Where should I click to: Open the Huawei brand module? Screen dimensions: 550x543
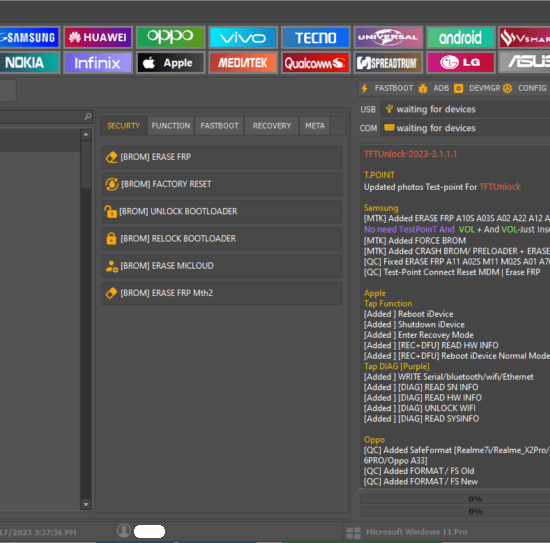point(98,37)
